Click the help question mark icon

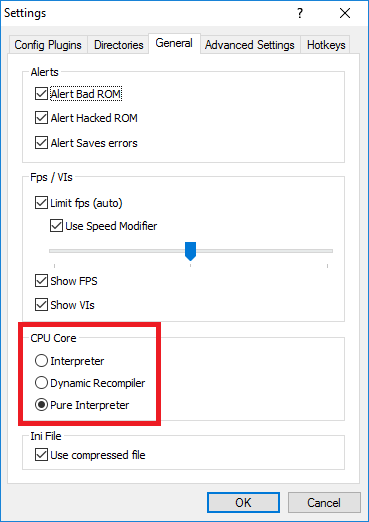(x=300, y=13)
